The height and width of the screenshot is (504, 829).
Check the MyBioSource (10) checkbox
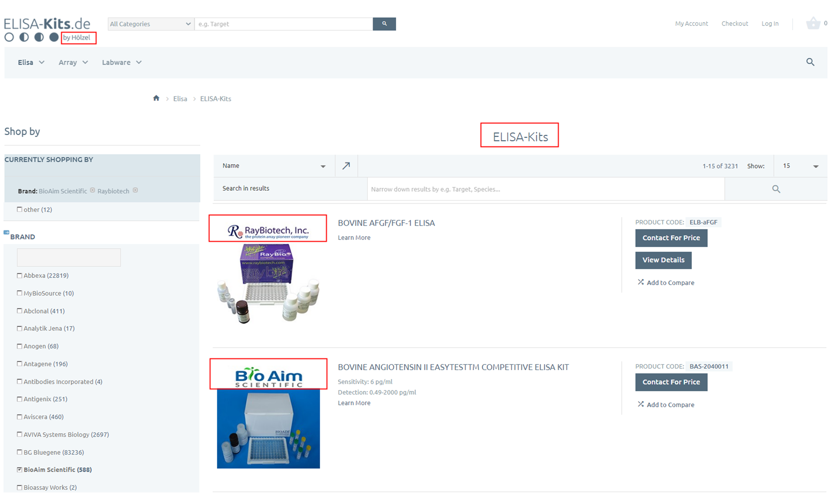pos(20,293)
